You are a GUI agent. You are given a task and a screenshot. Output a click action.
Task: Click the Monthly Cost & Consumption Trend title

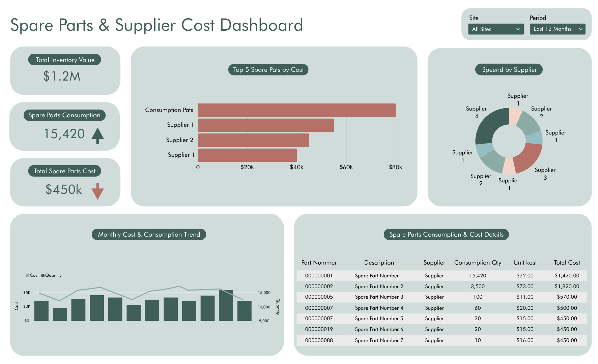click(149, 235)
